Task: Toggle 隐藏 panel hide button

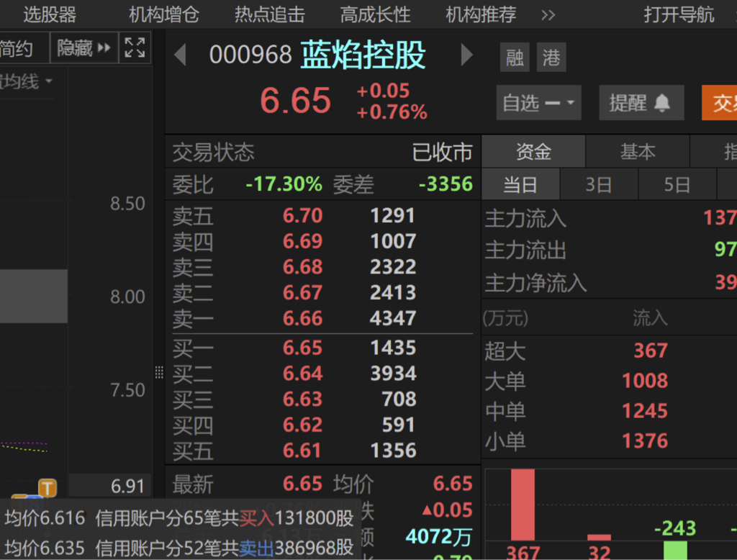Action: (x=83, y=48)
